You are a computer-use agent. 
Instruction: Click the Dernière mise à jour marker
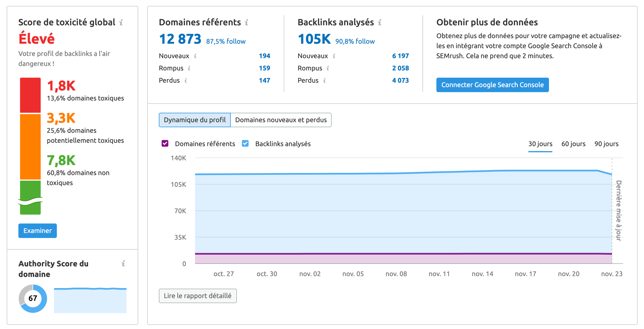[x=618, y=211]
